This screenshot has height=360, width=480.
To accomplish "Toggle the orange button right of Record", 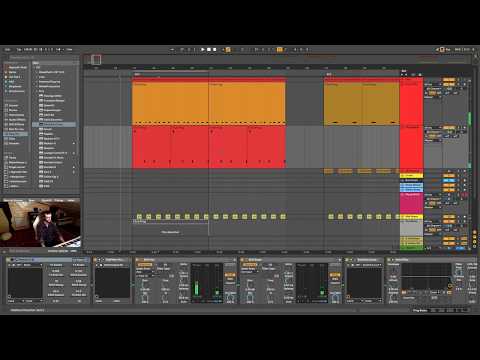I will click(228, 50).
